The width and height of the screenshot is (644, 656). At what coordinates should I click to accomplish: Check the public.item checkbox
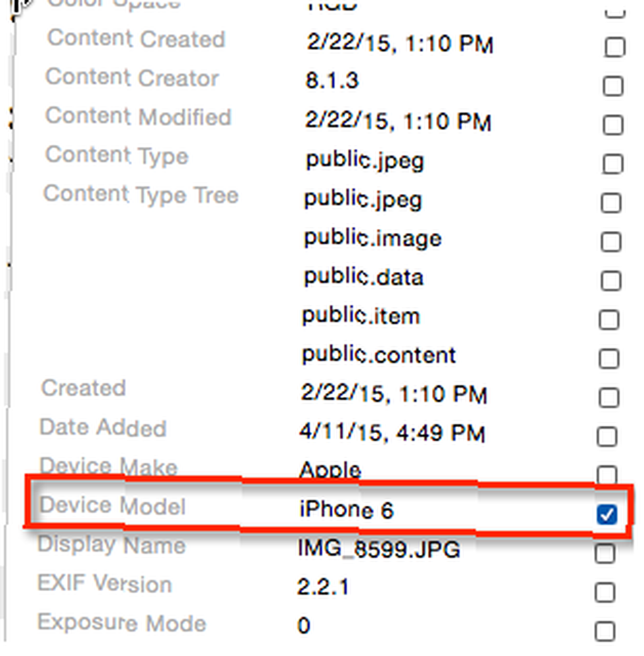point(609,319)
